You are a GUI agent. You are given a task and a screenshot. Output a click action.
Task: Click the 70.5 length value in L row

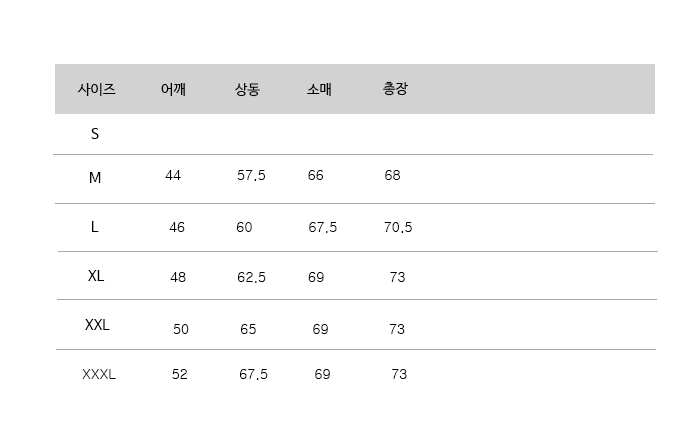[x=398, y=227]
